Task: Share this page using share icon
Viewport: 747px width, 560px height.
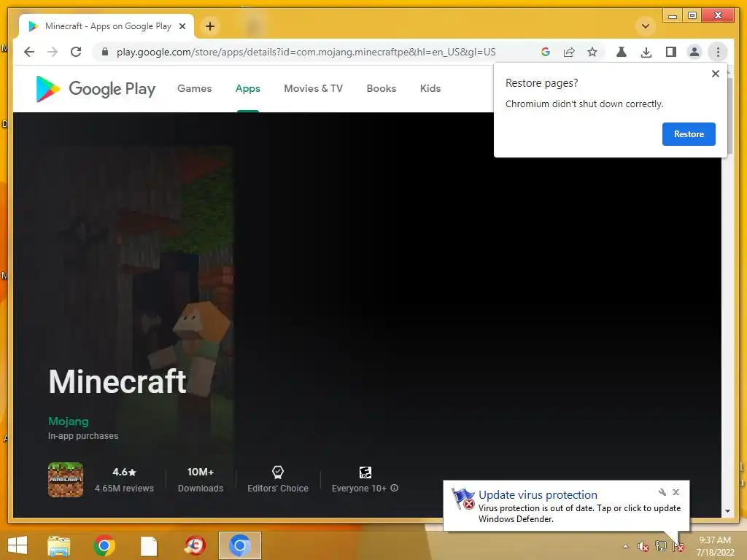Action: 569,52
